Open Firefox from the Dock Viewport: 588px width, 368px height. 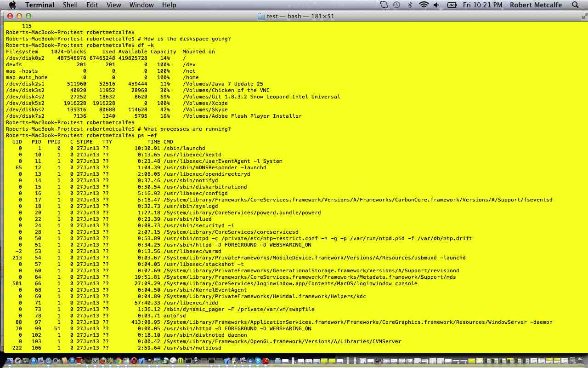[103, 361]
